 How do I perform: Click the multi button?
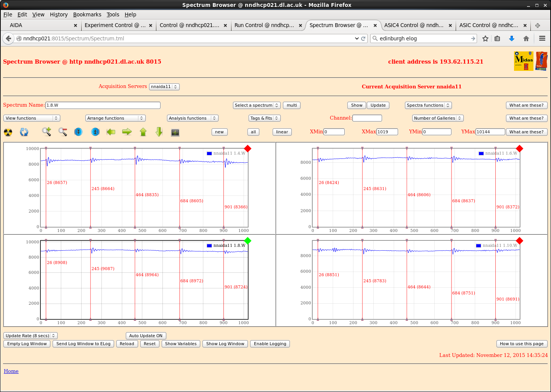[x=292, y=105]
